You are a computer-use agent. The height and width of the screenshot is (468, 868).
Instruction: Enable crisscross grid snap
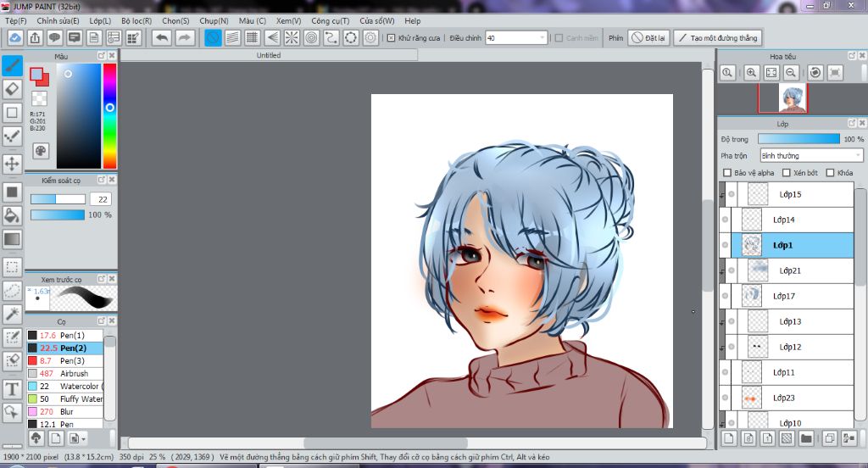(253, 37)
